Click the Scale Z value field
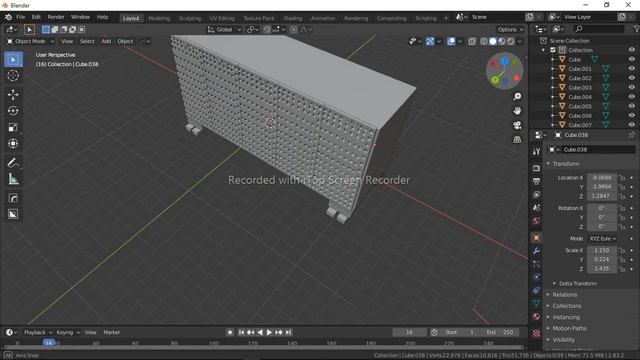640x360 pixels. click(x=602, y=269)
